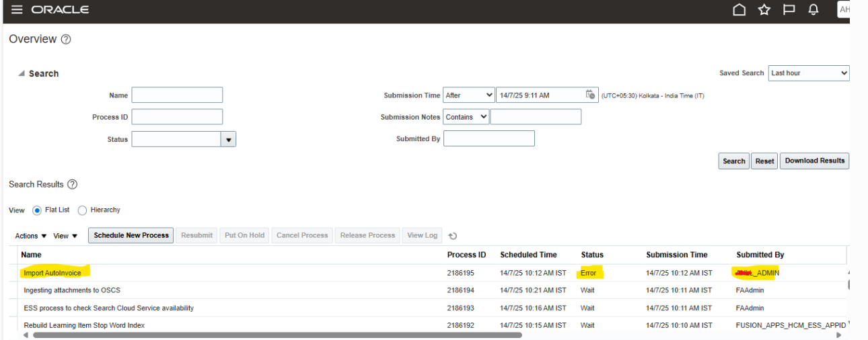
Task: Open the Saved Search dropdown
Action: (x=809, y=73)
